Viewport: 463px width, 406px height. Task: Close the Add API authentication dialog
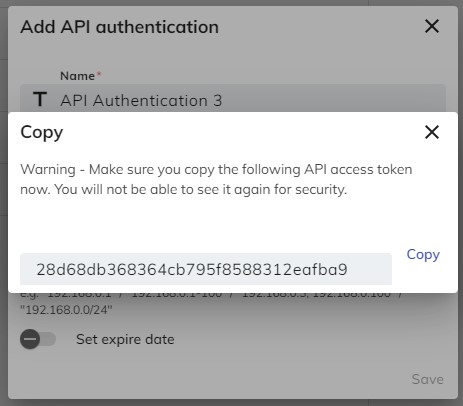(x=432, y=26)
